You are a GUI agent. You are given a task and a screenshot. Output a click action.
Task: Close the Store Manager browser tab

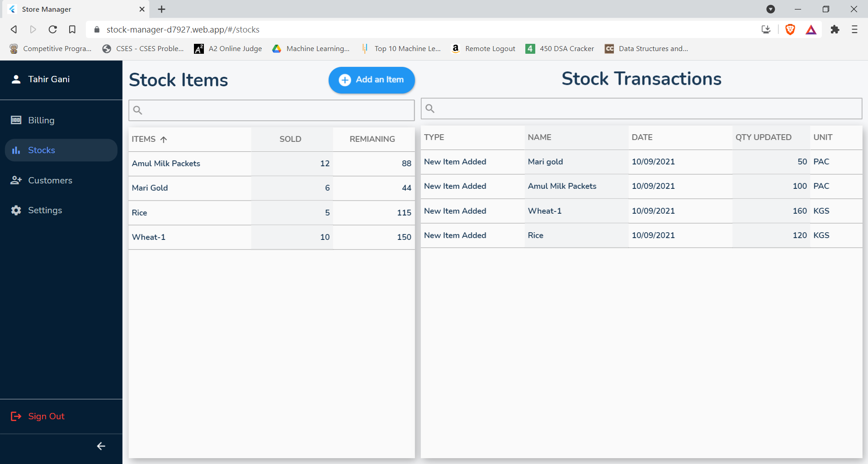click(x=142, y=9)
